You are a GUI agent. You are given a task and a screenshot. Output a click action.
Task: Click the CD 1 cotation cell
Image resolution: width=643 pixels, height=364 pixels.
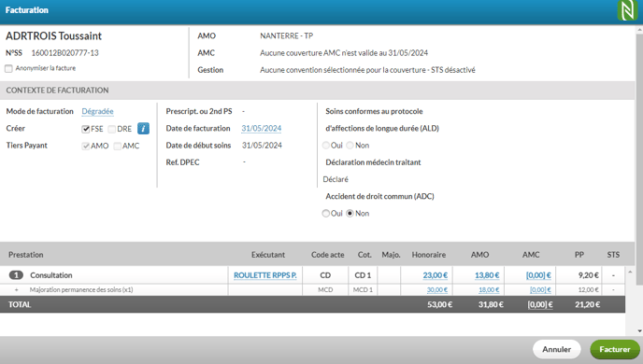pos(363,275)
